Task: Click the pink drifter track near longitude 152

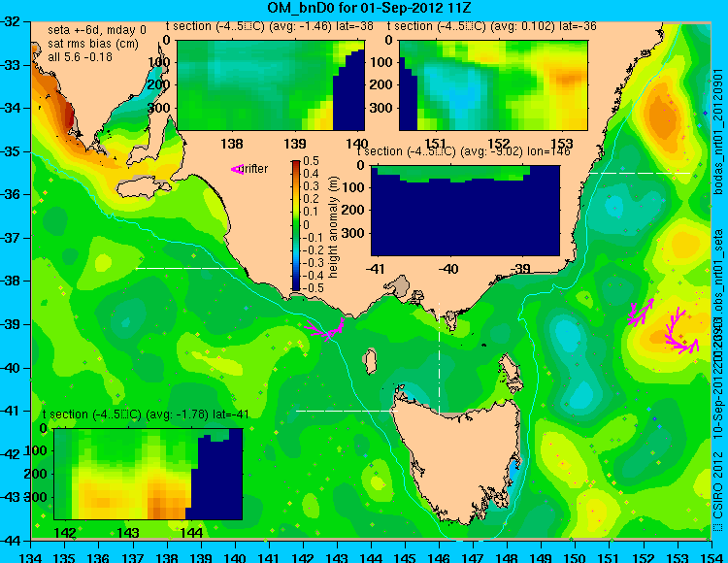Action: [x=641, y=313]
